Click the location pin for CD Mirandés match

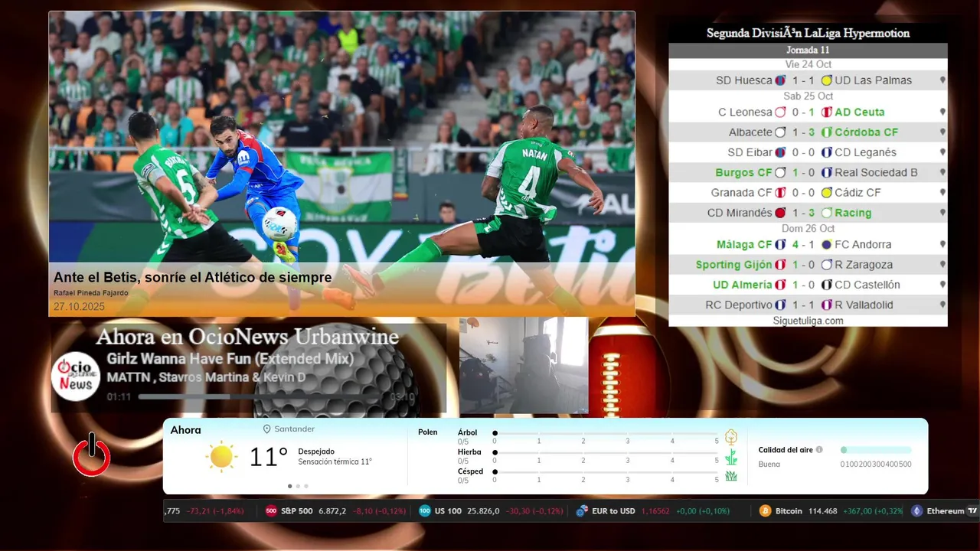(x=942, y=213)
